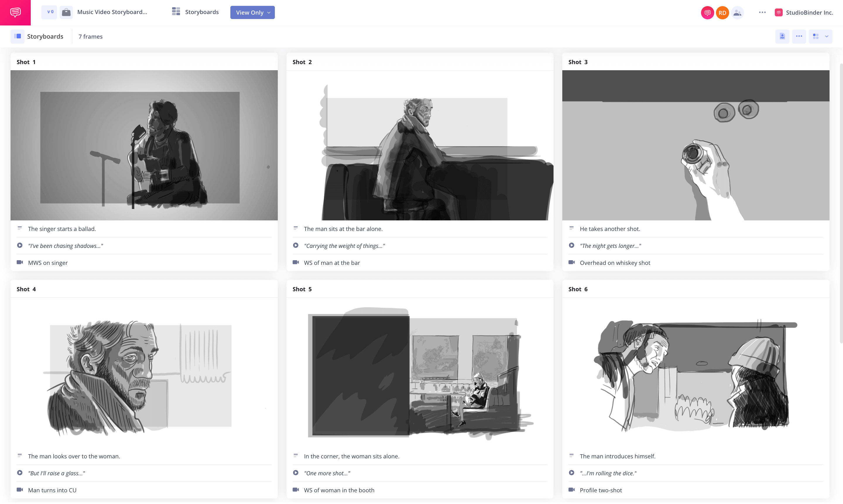The height and width of the screenshot is (504, 843).
Task: Click the three-dot overflow menu icon
Action: pos(762,12)
